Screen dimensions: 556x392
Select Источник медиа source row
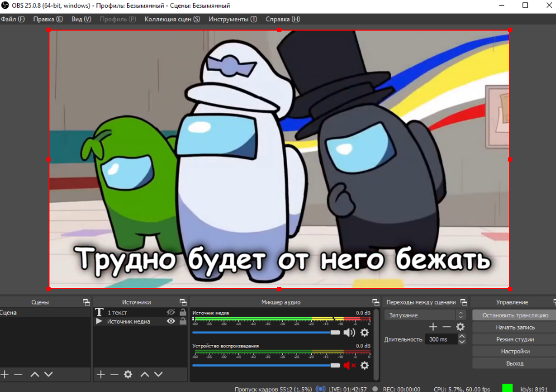tap(140, 321)
